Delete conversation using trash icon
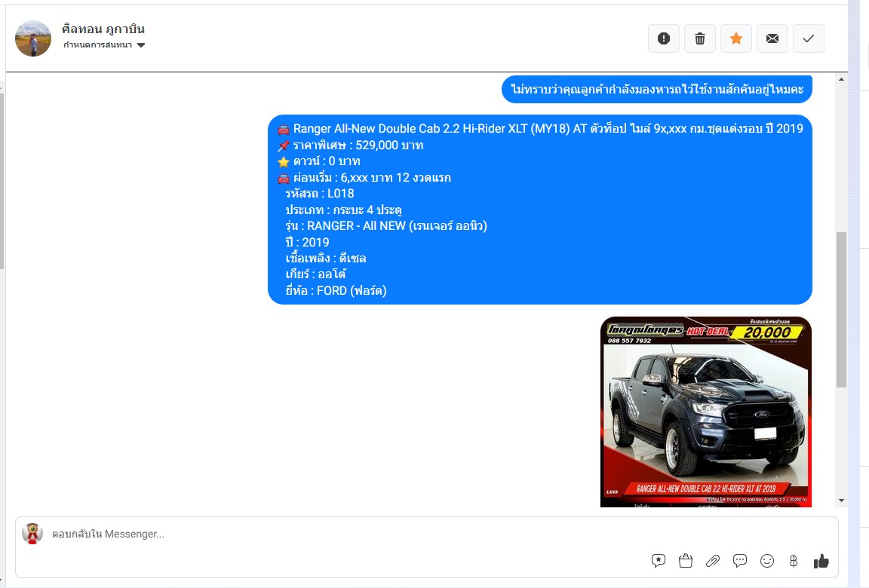This screenshot has width=869, height=588. coord(700,38)
